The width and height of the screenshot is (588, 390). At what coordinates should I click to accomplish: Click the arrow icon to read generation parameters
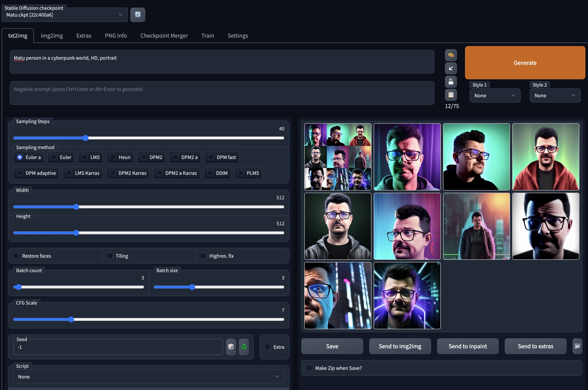451,68
